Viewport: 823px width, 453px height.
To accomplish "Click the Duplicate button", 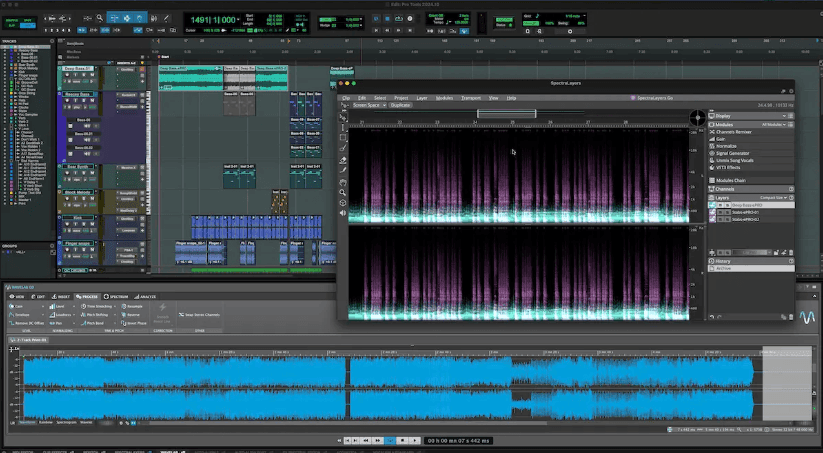I will [400, 104].
